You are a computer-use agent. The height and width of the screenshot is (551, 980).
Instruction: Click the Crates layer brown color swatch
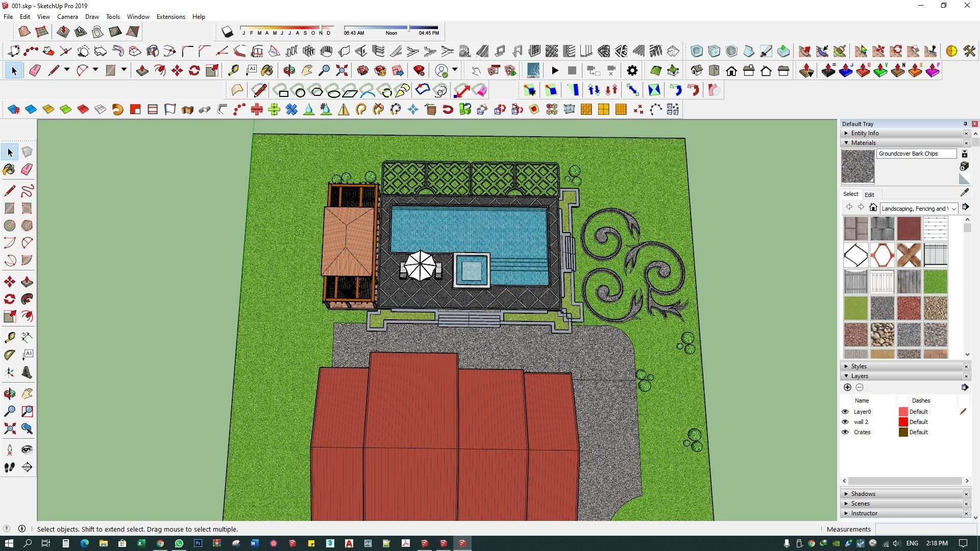click(x=903, y=432)
